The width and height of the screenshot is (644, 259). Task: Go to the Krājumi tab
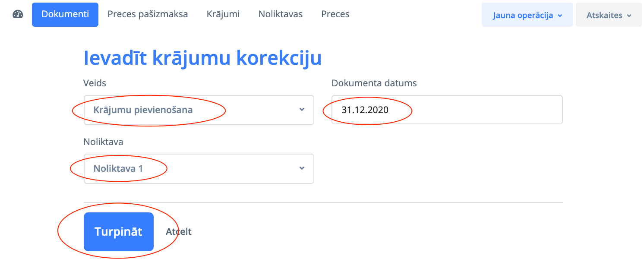[223, 14]
